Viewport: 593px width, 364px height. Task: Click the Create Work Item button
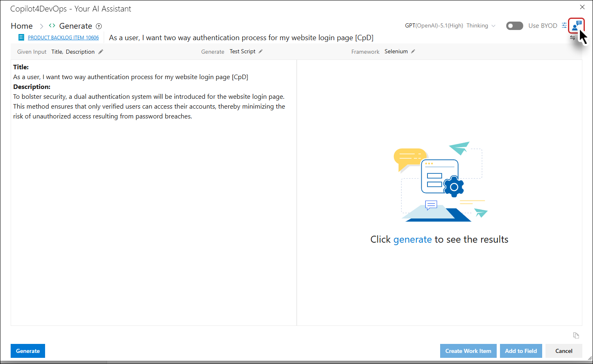(468, 351)
